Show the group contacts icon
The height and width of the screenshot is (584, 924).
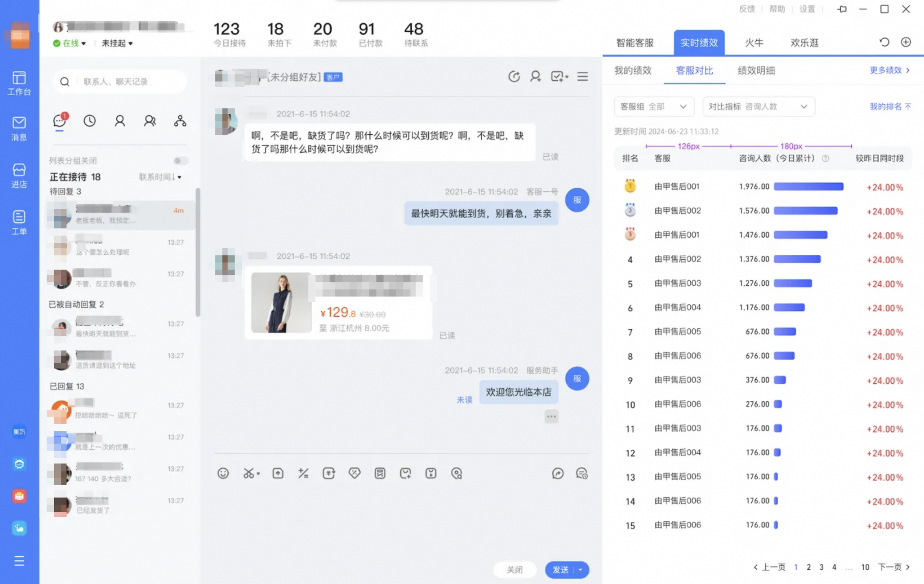point(150,120)
